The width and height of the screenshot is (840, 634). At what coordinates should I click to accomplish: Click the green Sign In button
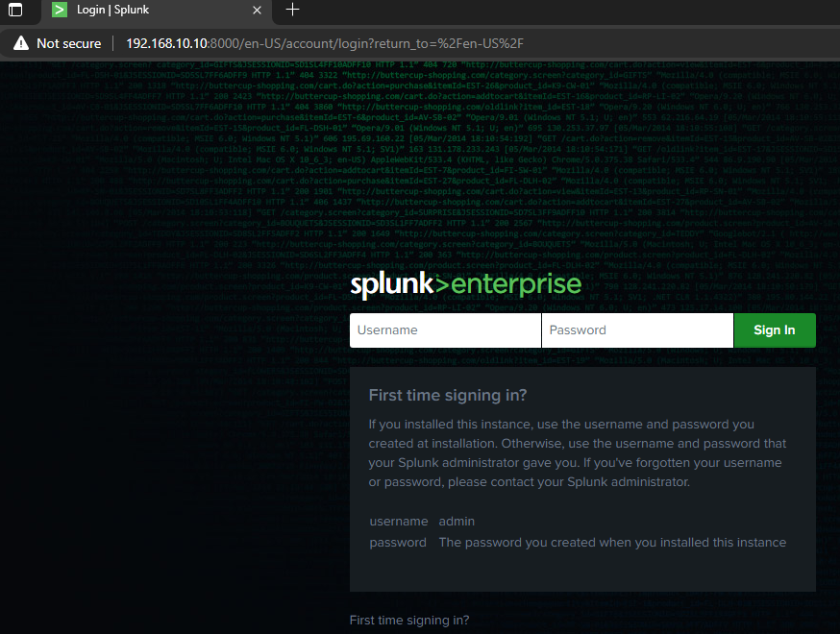point(775,330)
